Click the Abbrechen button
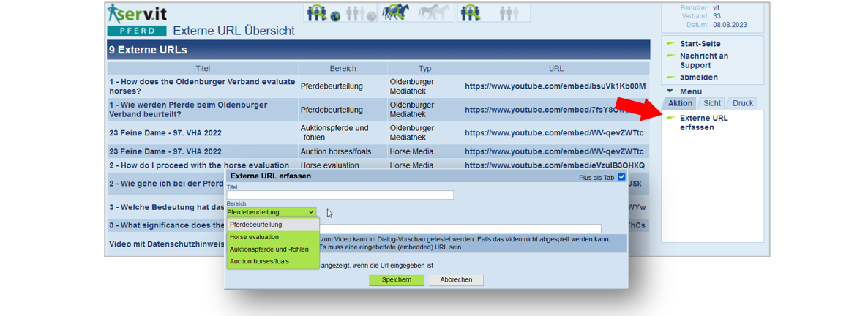The height and width of the screenshot is (316, 868). click(456, 280)
